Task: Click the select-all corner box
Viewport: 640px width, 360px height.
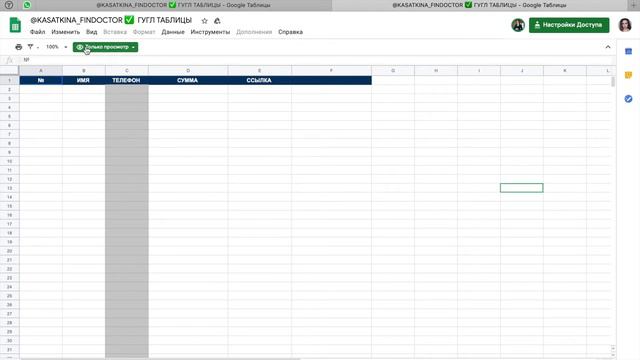Action: (9, 71)
